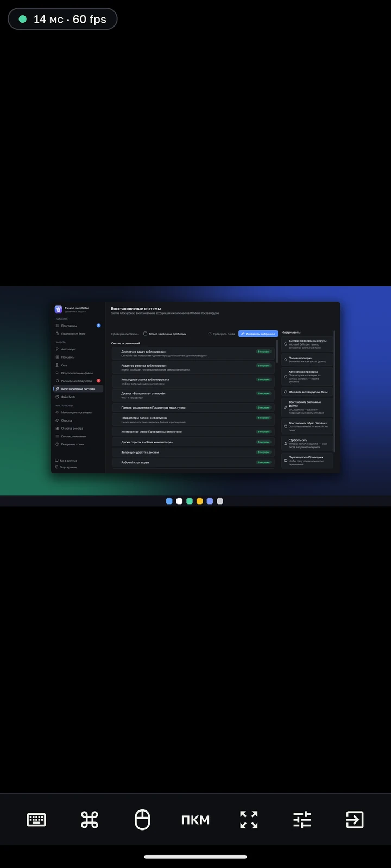391x868 pixels.
Task: Tap the exit session icon
Action: pos(355,820)
